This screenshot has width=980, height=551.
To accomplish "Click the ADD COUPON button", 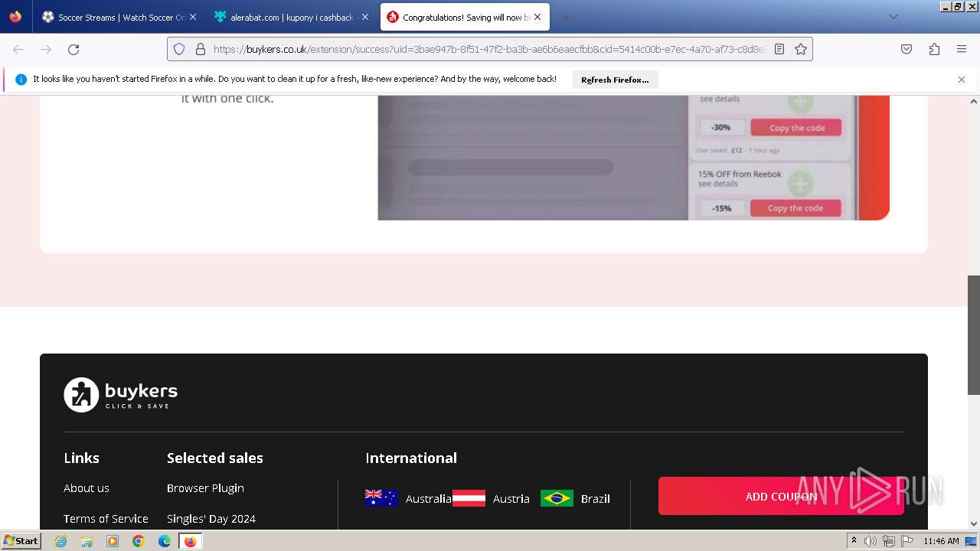I will coord(781,497).
